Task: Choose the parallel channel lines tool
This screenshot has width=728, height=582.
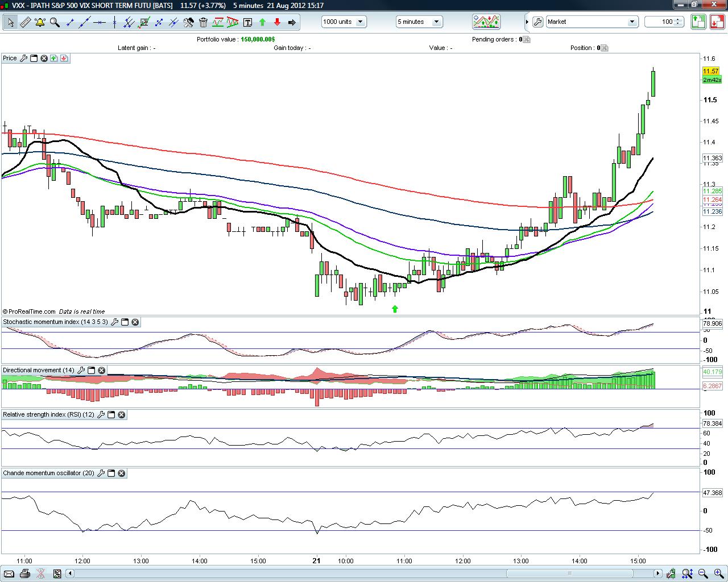Action: [129, 22]
